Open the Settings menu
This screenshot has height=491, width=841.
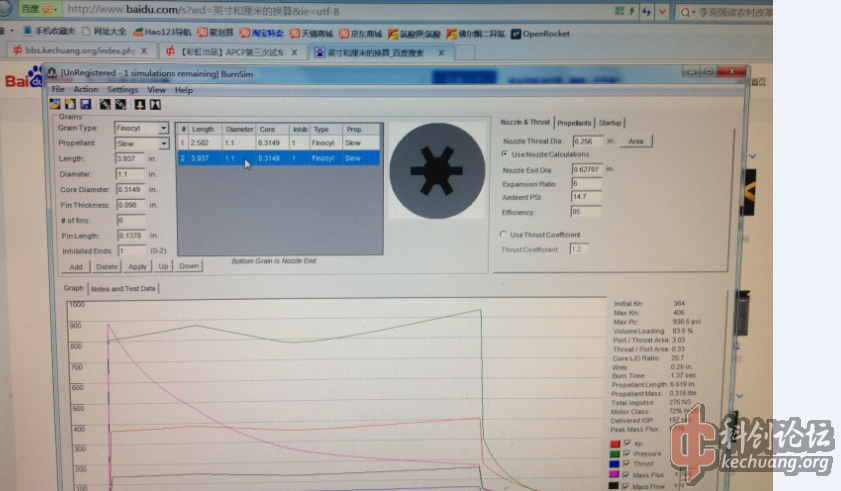click(x=122, y=90)
